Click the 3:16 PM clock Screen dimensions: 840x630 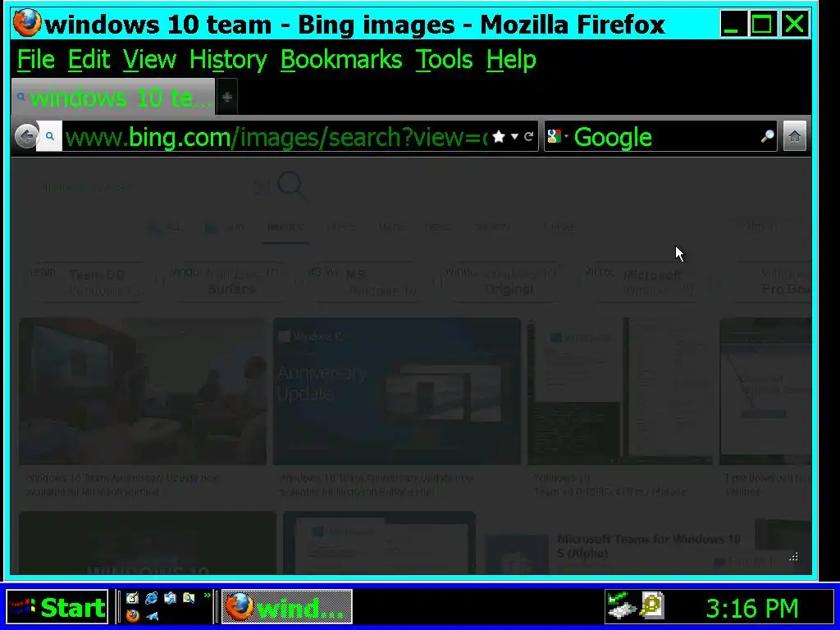pos(752,609)
